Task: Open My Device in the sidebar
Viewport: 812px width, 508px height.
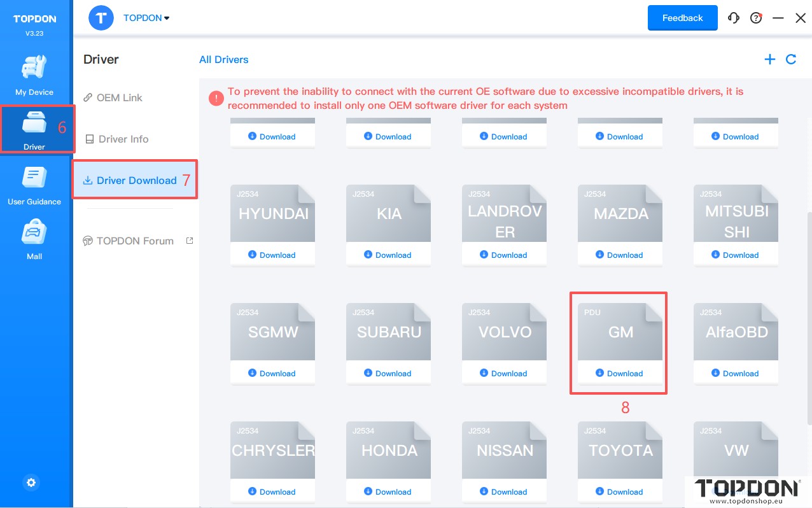Action: [34, 75]
